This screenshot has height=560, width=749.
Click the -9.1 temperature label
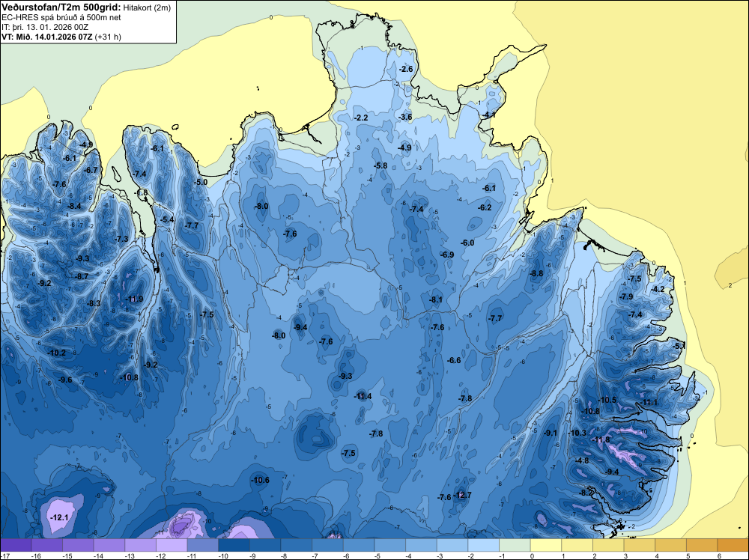[x=551, y=433]
